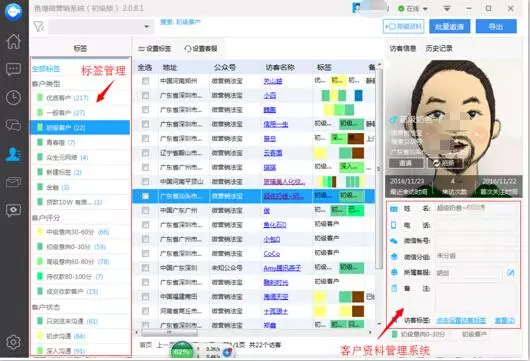This screenshot has height=361, width=530.
Task: Open the customer contacts sidebar icon
Action: tap(14, 154)
